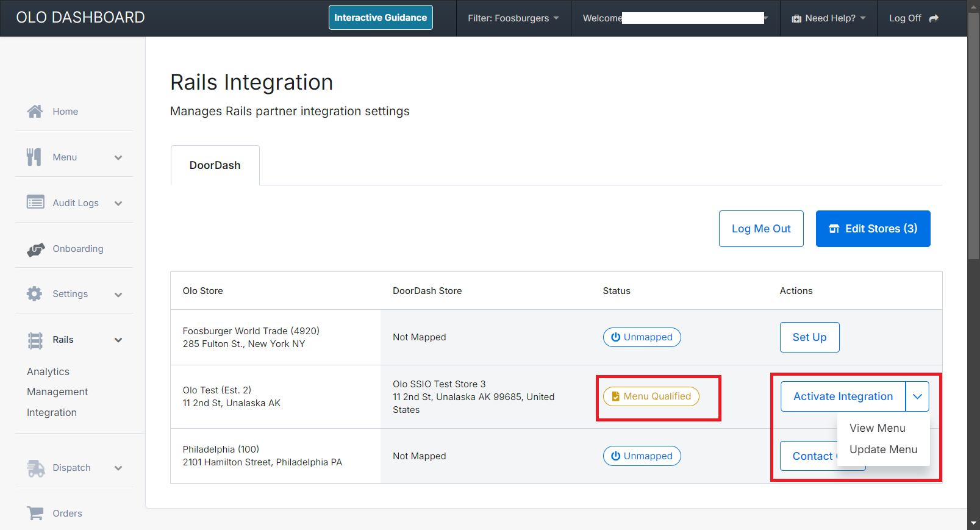Click Not Mapped in Philadelphia row
Screen dimensions: 980x530
click(420, 456)
